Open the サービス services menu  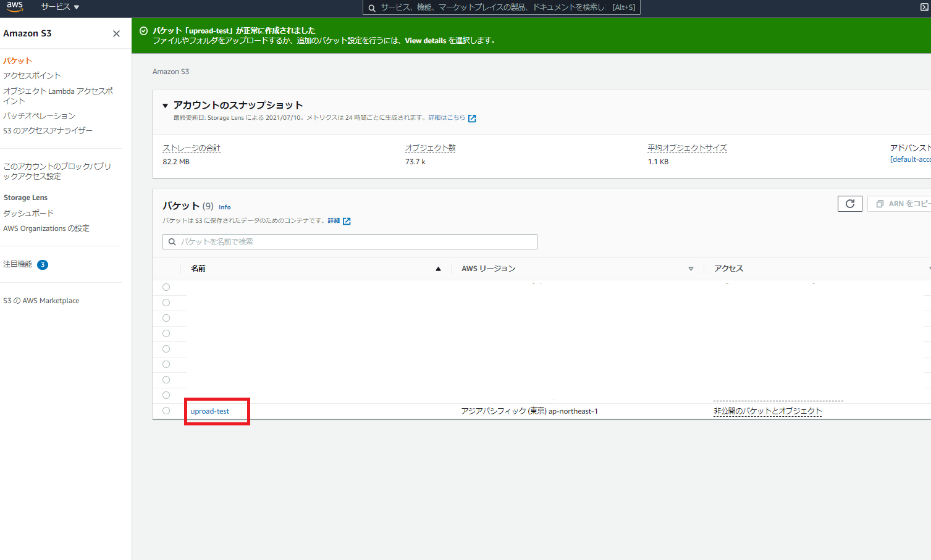(x=60, y=7)
